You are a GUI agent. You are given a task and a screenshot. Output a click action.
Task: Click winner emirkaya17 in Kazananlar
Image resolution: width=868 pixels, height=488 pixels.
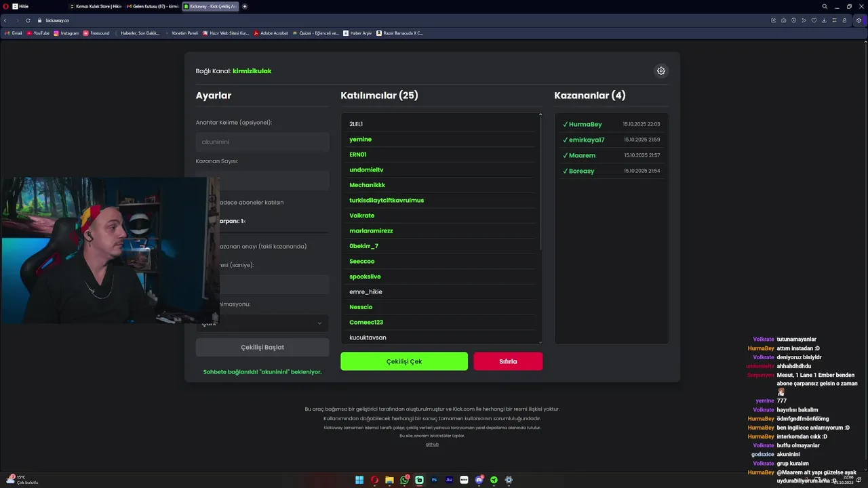click(x=611, y=140)
